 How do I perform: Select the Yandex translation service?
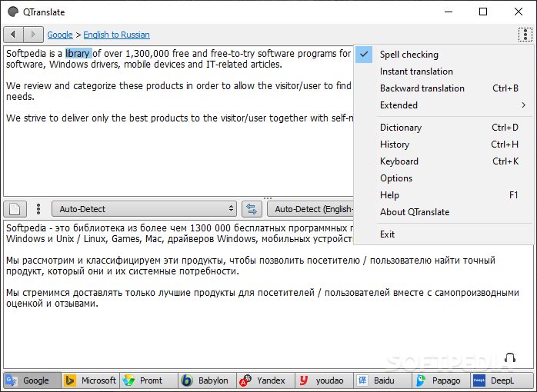point(265,380)
